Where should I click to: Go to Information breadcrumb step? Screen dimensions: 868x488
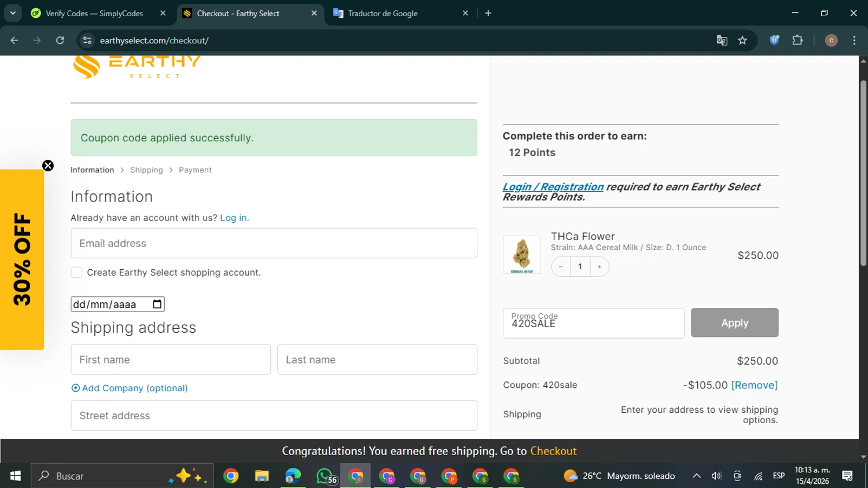pyautogui.click(x=92, y=170)
